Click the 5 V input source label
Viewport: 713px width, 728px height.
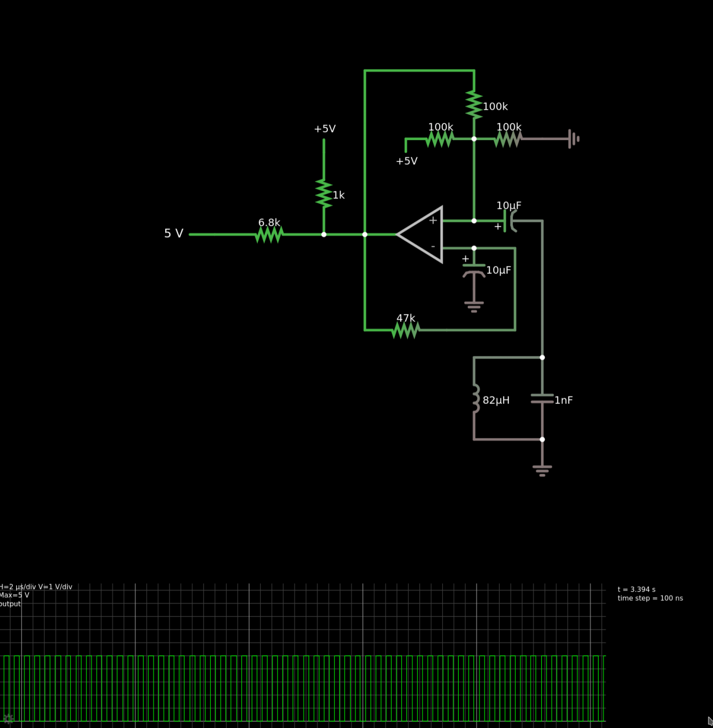(173, 234)
